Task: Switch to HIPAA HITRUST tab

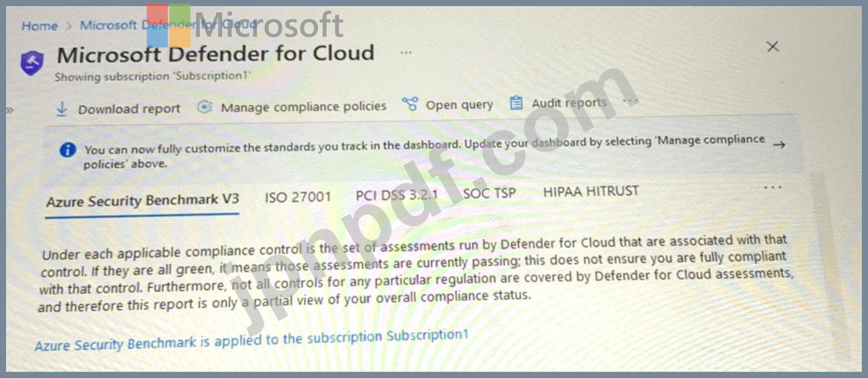Action: [591, 191]
